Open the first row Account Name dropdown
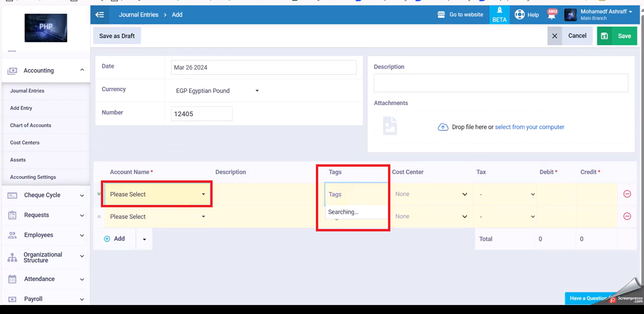This screenshot has width=644, height=314. coord(157,195)
